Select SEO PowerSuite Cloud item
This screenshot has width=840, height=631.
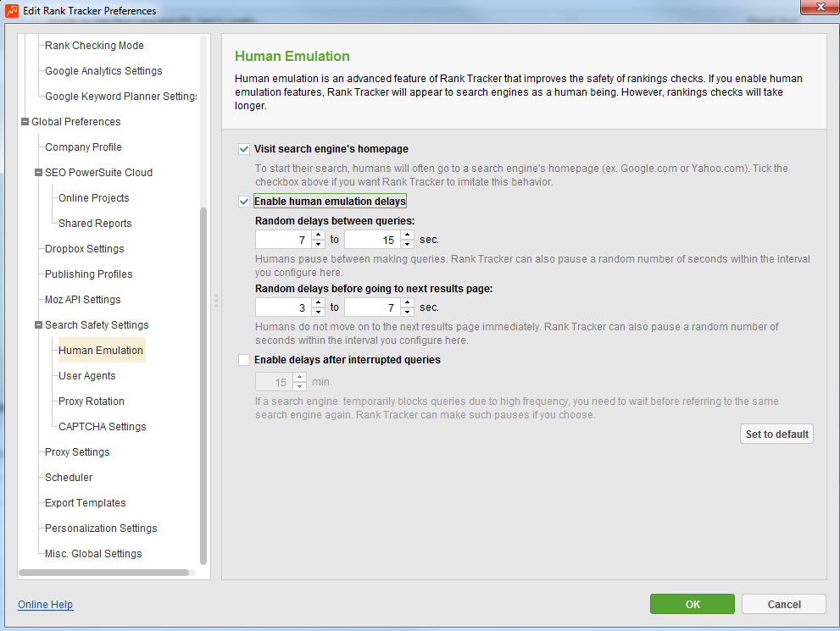pos(98,173)
